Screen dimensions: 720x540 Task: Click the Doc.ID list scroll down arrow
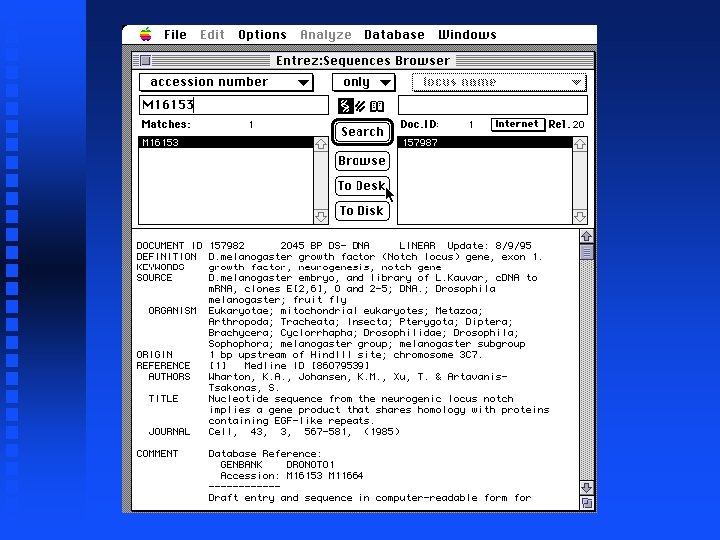[579, 216]
